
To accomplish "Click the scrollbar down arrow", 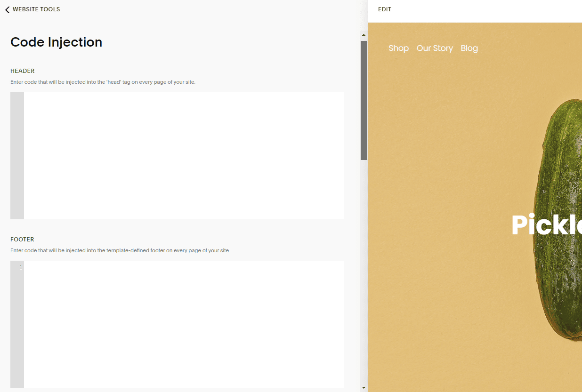I will pos(364,388).
